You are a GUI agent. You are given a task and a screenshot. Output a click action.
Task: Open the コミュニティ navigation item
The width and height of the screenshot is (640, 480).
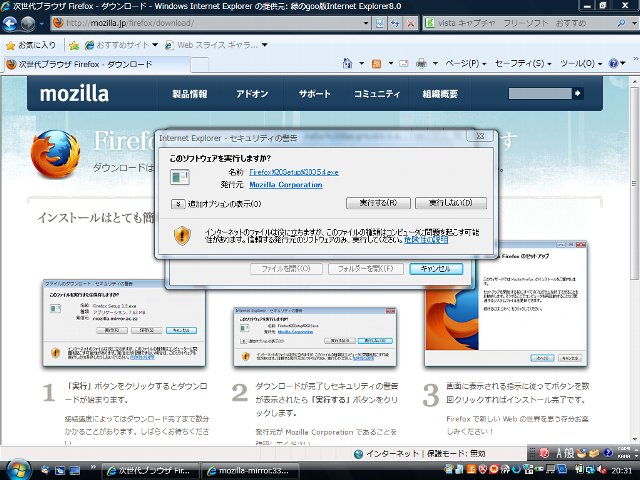[377, 94]
